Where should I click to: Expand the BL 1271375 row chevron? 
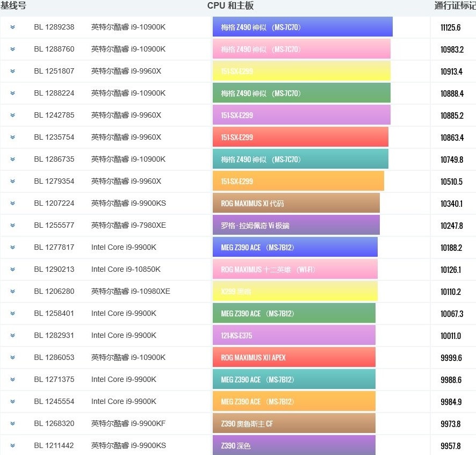[x=12, y=379]
